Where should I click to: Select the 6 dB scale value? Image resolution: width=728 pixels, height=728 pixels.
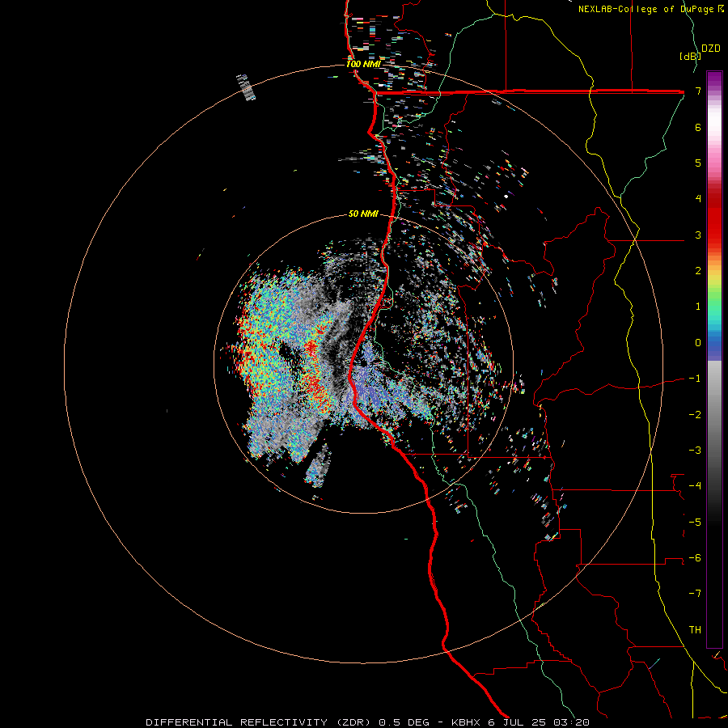point(698,127)
